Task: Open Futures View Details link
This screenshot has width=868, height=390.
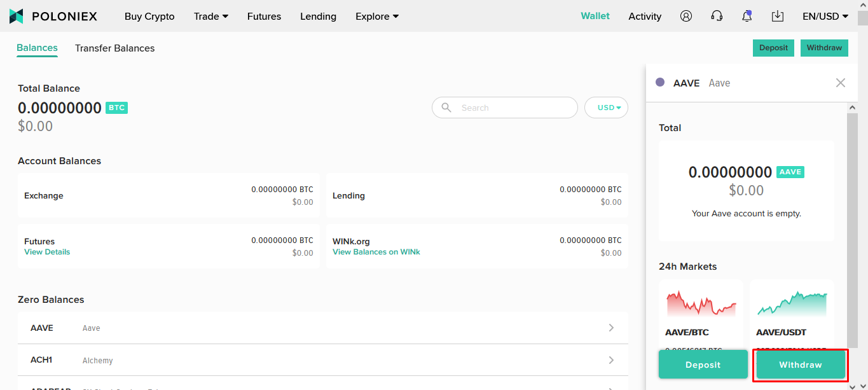Action: (47, 252)
